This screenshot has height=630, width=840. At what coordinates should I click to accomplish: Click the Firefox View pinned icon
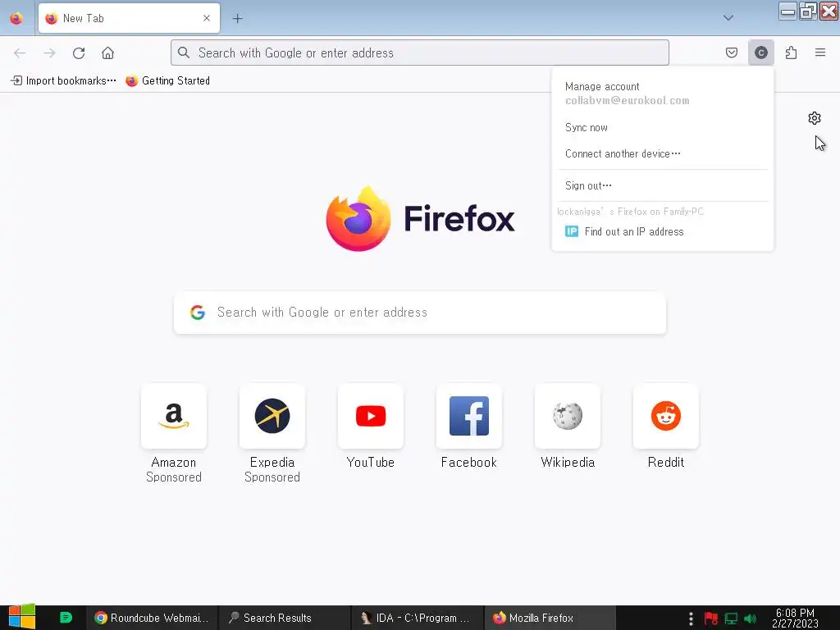click(16, 18)
